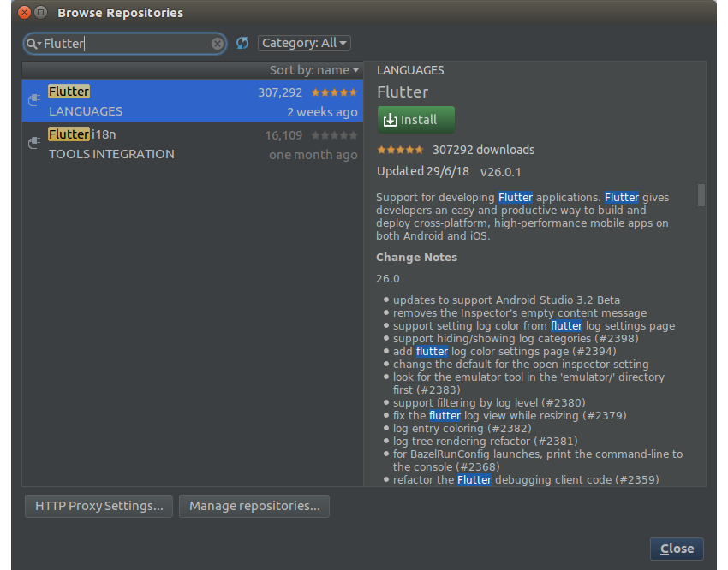Install the Flutter plugin
Image resolution: width=728 pixels, height=570 pixels.
[416, 120]
